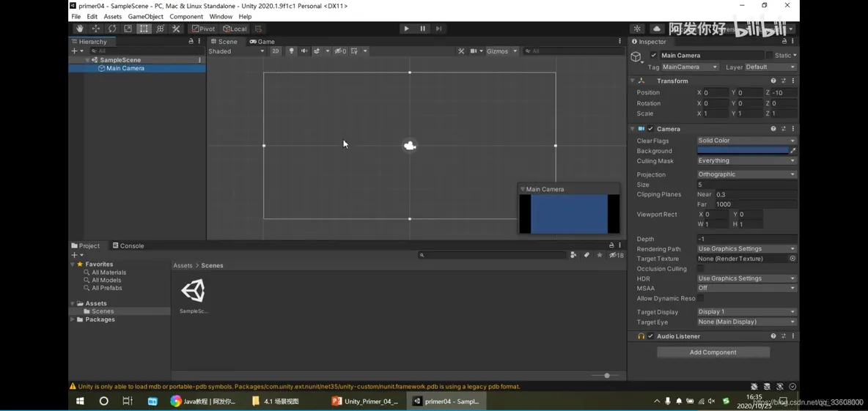Enable the Static checkbox
Screen dimensions: 868x411
(x=769, y=56)
